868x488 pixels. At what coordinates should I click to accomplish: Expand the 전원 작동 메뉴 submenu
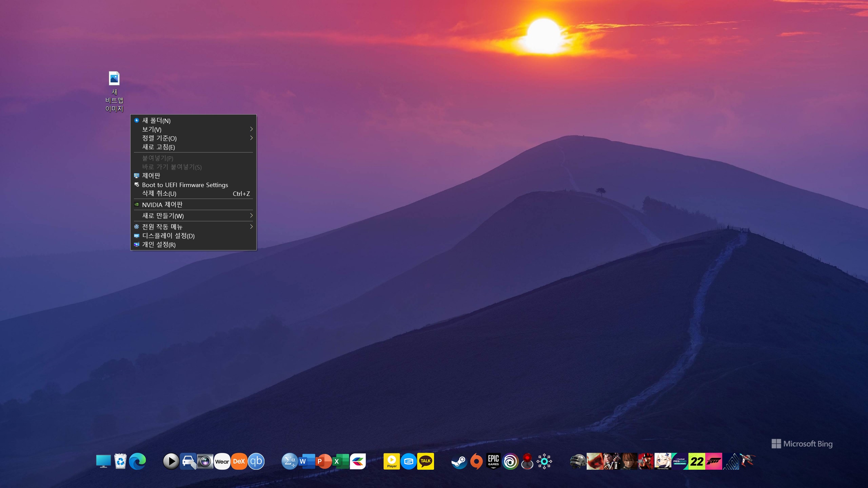pyautogui.click(x=193, y=227)
